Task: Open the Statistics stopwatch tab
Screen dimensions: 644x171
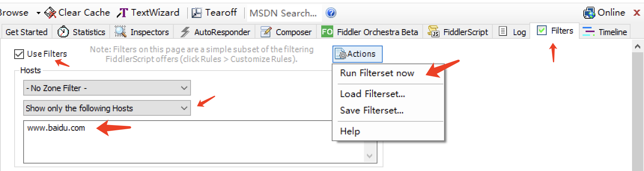Action: pos(81,32)
